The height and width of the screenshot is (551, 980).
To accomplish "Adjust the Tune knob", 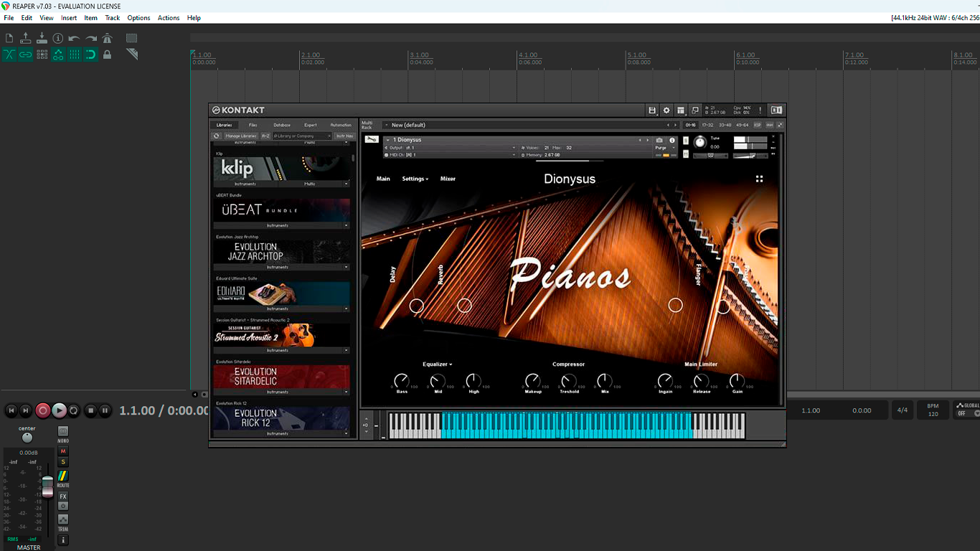I will [x=699, y=142].
